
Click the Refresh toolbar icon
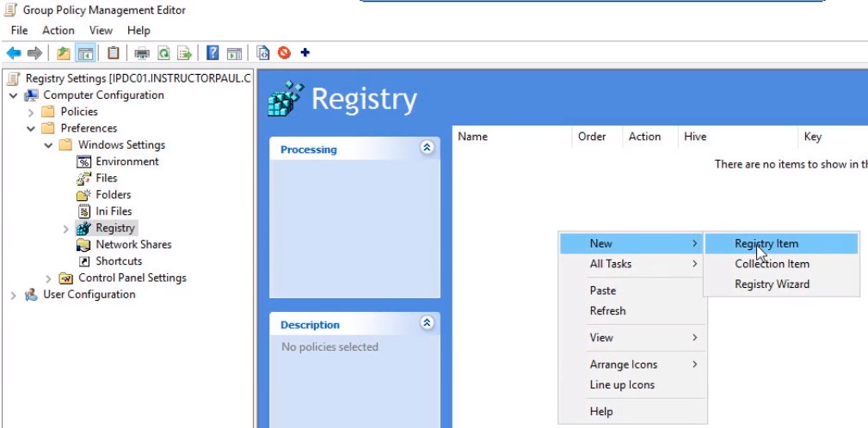point(163,53)
